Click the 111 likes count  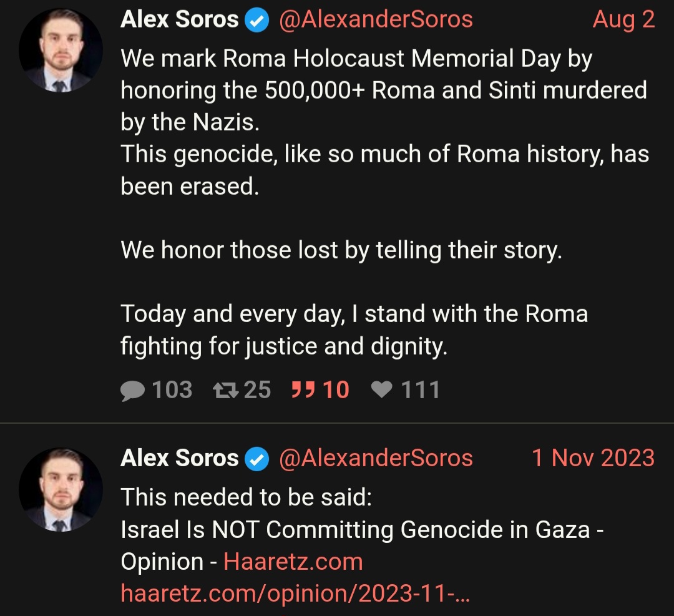tap(420, 390)
